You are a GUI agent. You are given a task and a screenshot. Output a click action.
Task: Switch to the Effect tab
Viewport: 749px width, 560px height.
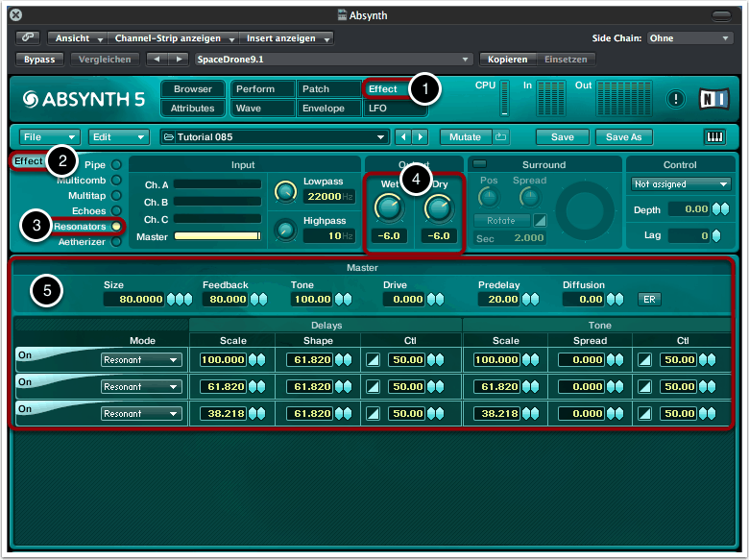click(383, 89)
